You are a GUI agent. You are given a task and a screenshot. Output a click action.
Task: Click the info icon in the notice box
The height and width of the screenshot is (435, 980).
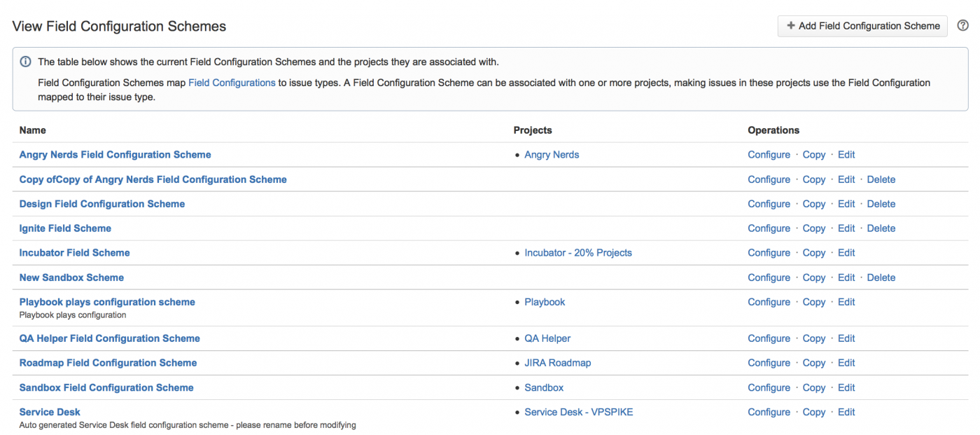(x=25, y=62)
